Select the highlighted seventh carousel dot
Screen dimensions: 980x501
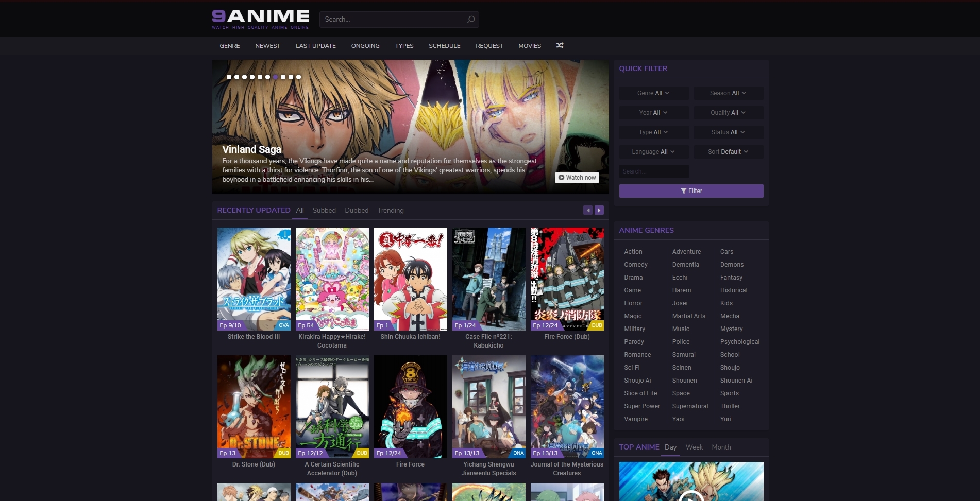(275, 77)
